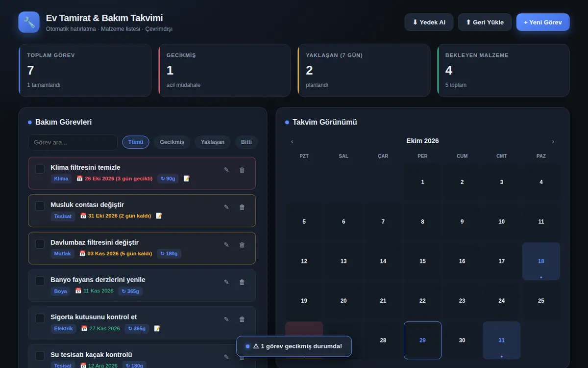This screenshot has width=588, height=368.
Task: Click the Elektrik category tag
Action: [63, 328]
